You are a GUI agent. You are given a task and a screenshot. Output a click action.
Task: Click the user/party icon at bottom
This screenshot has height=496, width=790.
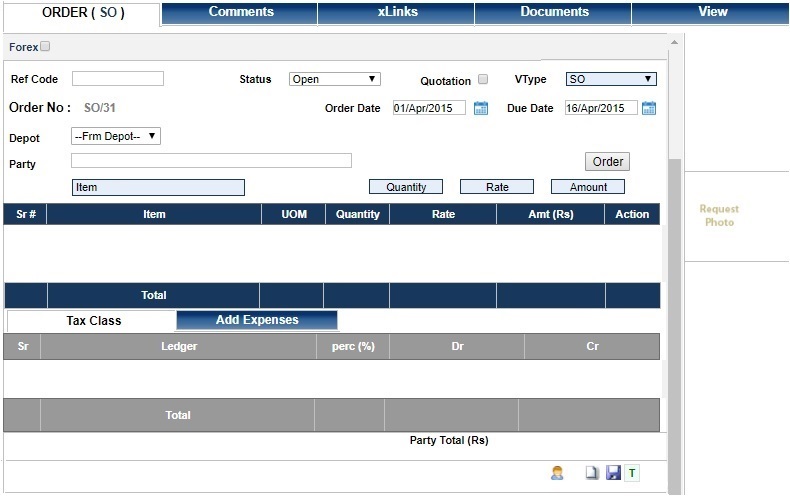tap(557, 473)
